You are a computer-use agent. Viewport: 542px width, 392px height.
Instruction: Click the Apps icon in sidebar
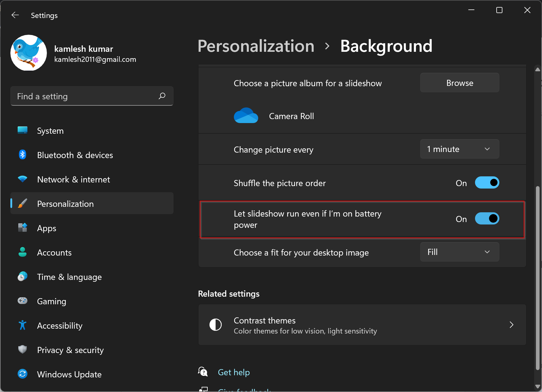pos(23,228)
